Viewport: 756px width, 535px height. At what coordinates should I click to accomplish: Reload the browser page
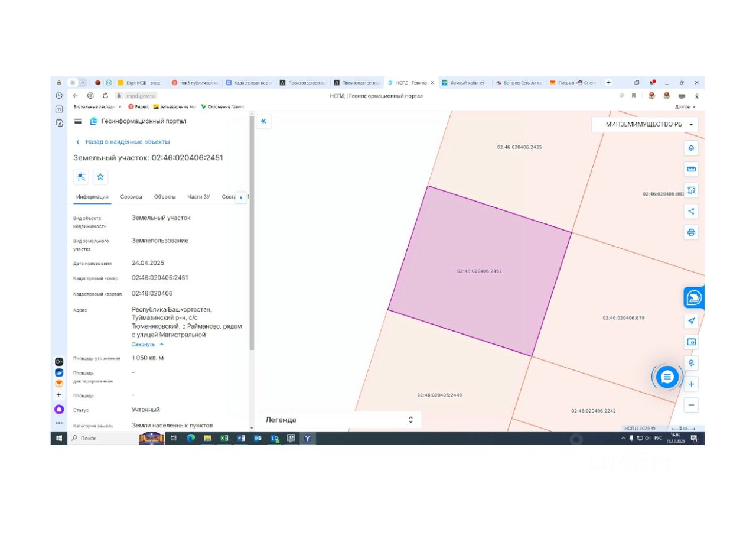point(105,95)
